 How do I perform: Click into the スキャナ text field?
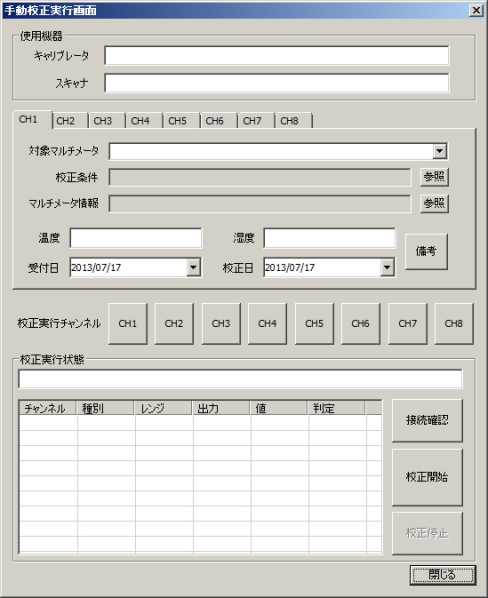click(x=277, y=83)
